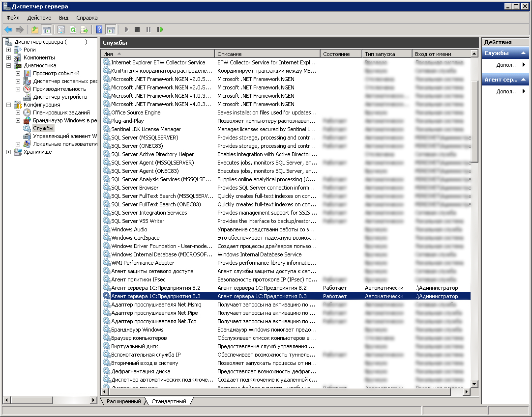
Task: Click the services list scroll up arrow
Action: coord(474,54)
